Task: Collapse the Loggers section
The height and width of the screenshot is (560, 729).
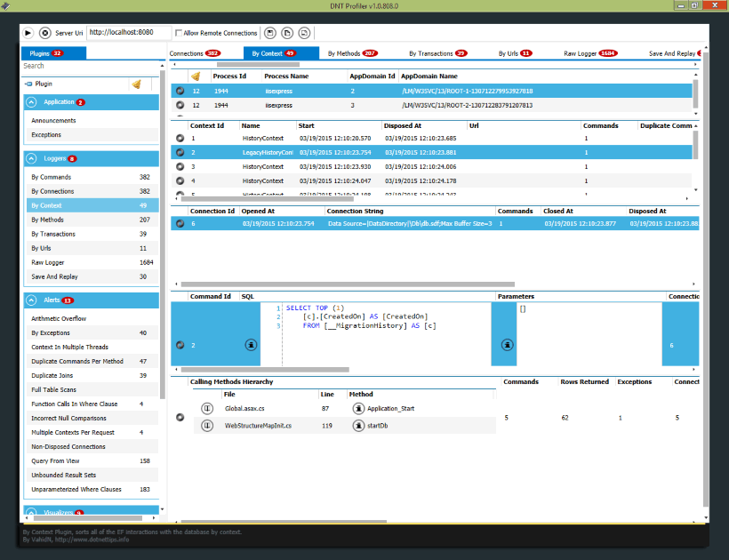Action: pyautogui.click(x=31, y=159)
